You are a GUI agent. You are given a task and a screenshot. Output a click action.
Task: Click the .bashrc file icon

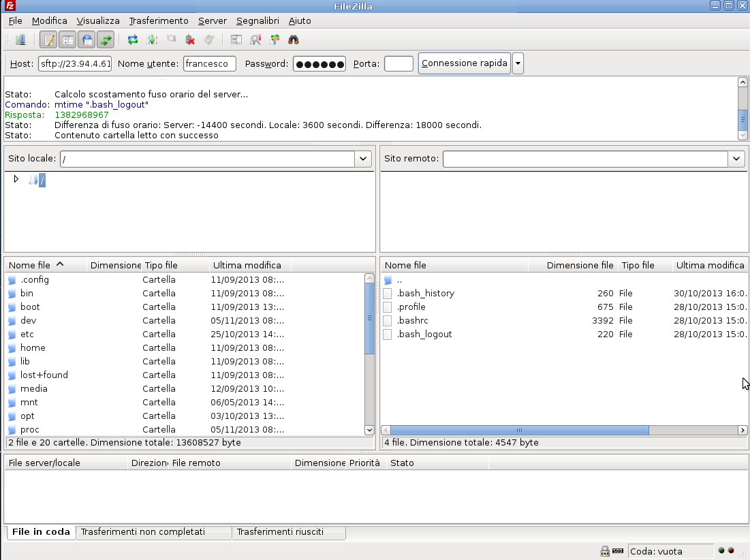[x=388, y=320]
